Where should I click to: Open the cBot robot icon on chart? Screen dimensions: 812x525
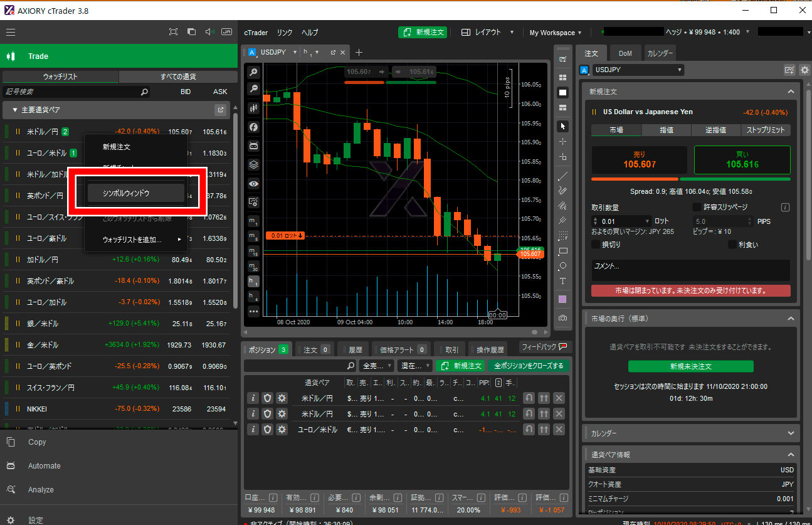tap(254, 146)
